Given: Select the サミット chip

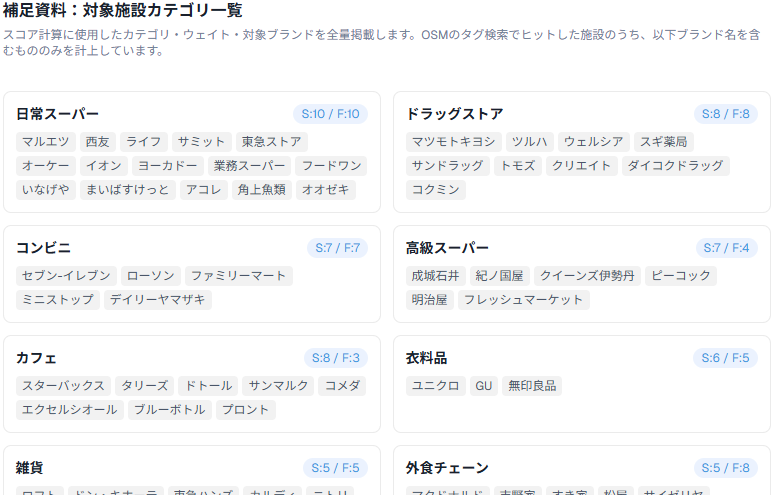Looking at the screenshot, I should click(201, 142).
